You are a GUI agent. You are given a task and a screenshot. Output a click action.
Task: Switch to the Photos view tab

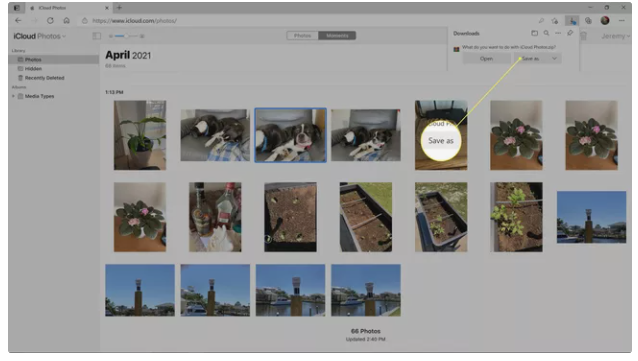(302, 36)
